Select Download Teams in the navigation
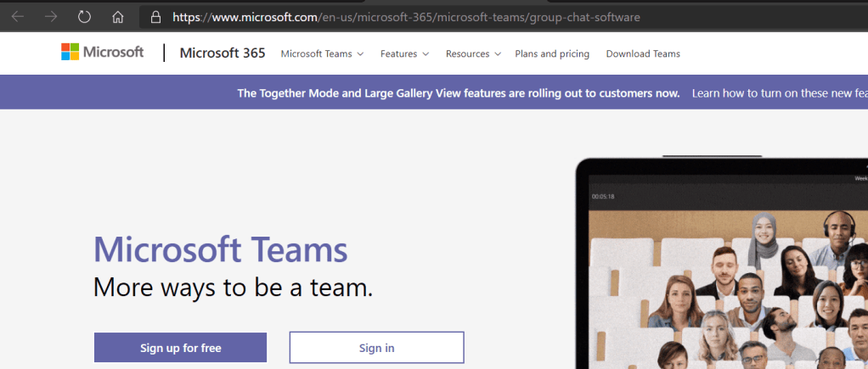Viewport: 868px width, 369px height. point(643,53)
